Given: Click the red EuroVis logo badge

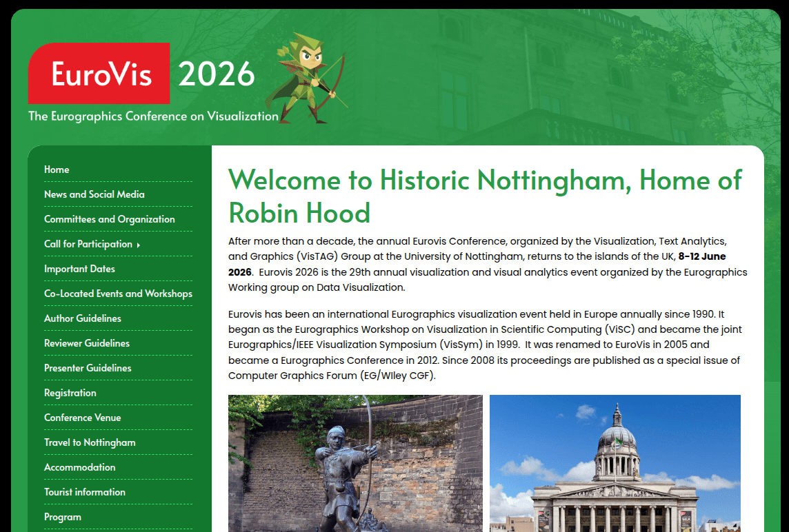Looking at the screenshot, I should [99, 74].
